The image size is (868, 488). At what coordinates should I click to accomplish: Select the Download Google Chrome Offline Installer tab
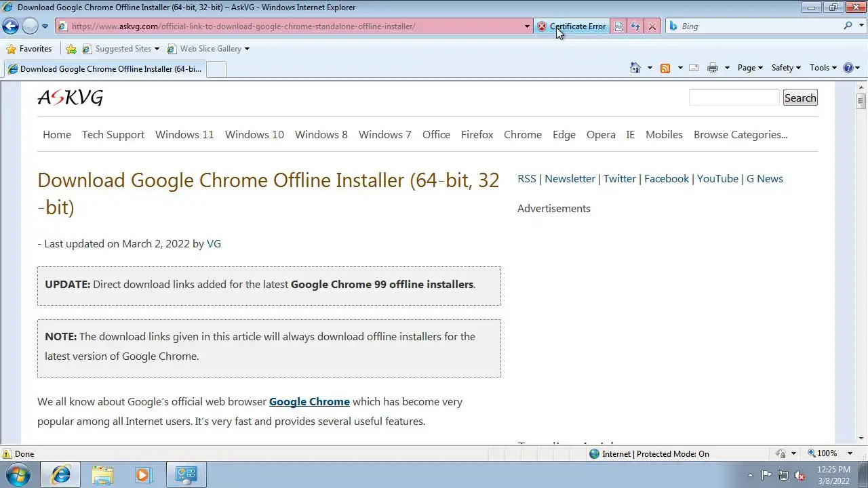tap(104, 69)
